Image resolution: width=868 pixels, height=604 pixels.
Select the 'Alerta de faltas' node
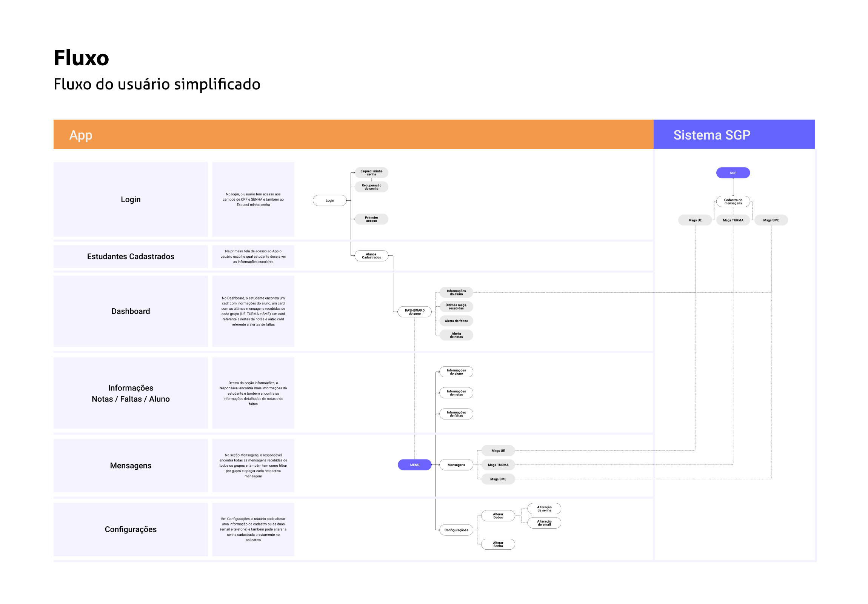pos(456,321)
